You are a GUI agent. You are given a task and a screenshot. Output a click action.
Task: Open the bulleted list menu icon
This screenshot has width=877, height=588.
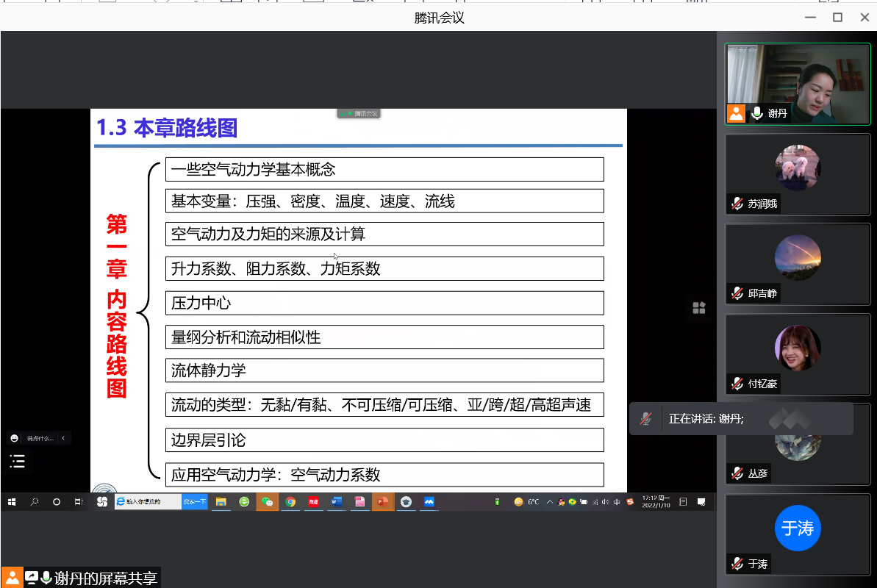click(x=18, y=462)
